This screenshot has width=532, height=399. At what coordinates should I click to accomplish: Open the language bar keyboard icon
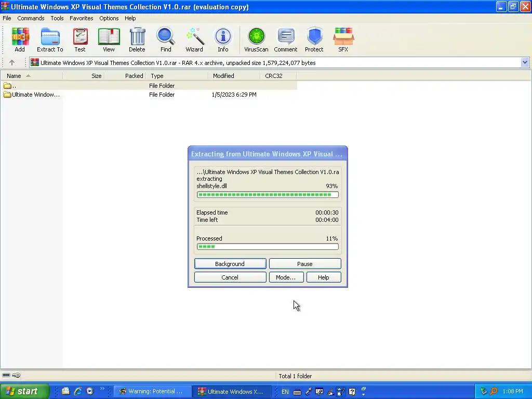pos(297,392)
